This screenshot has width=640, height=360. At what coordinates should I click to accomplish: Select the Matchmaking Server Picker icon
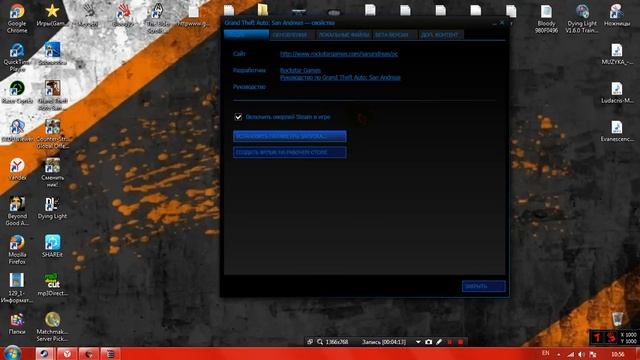point(52,327)
